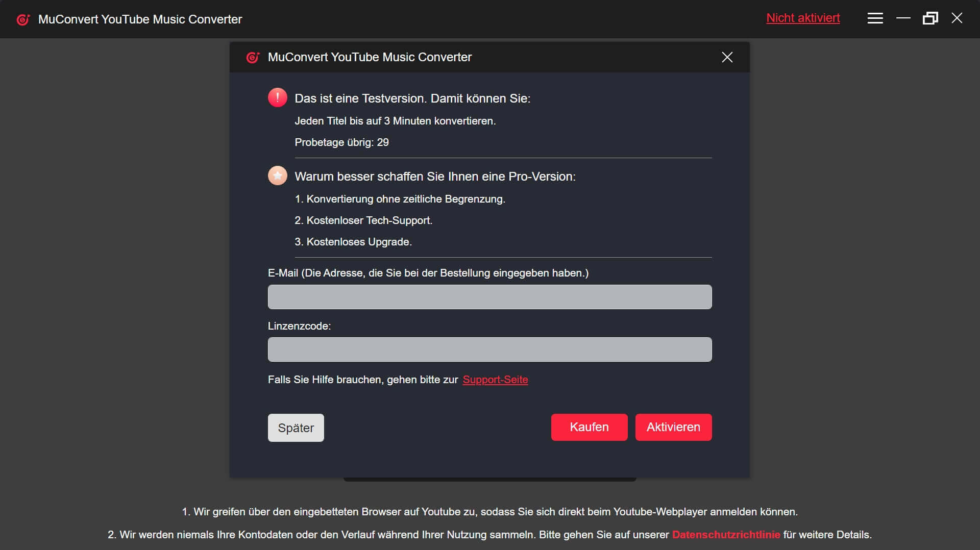The height and width of the screenshot is (550, 980).
Task: Restore down the main window
Action: coord(930,18)
